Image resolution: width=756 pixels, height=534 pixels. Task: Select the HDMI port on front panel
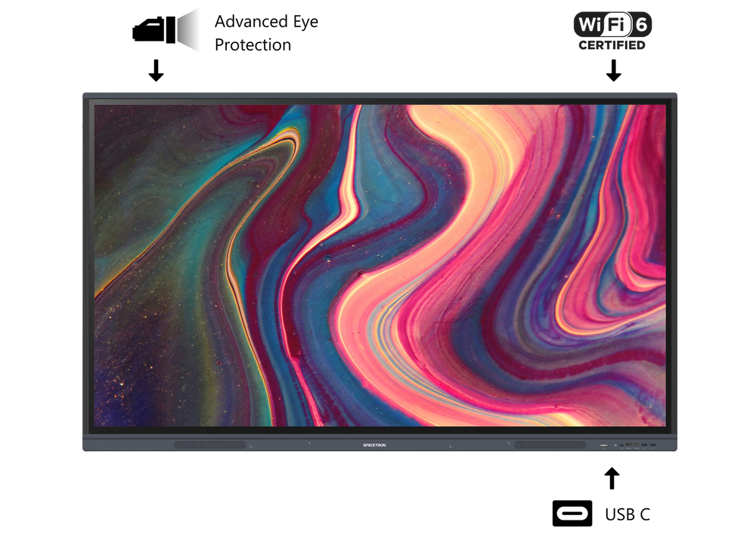(629, 444)
